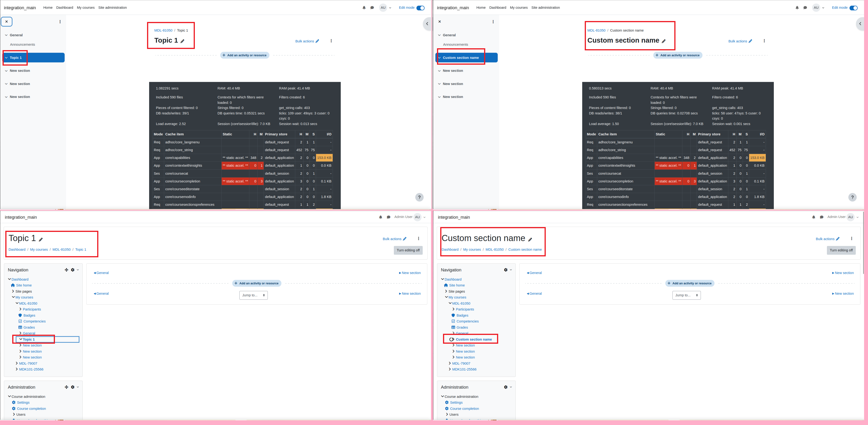Click help question-mark button on Topic 1 page
This screenshot has width=868, height=425.
click(419, 197)
